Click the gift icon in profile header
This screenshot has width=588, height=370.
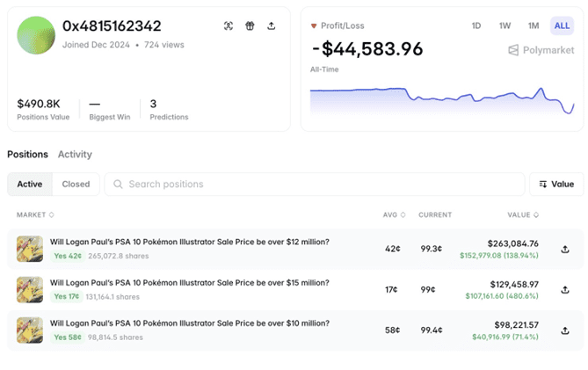(250, 26)
